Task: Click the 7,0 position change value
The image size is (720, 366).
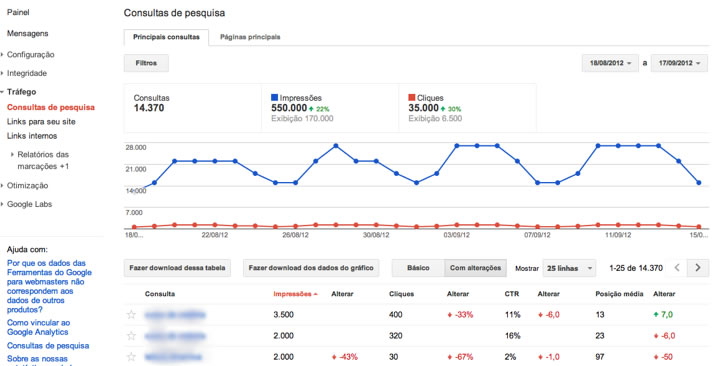Action: (663, 315)
